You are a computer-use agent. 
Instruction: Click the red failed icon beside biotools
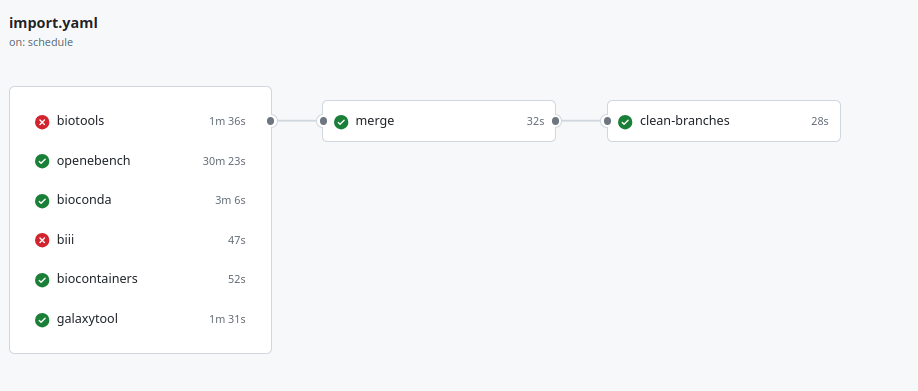click(x=42, y=122)
